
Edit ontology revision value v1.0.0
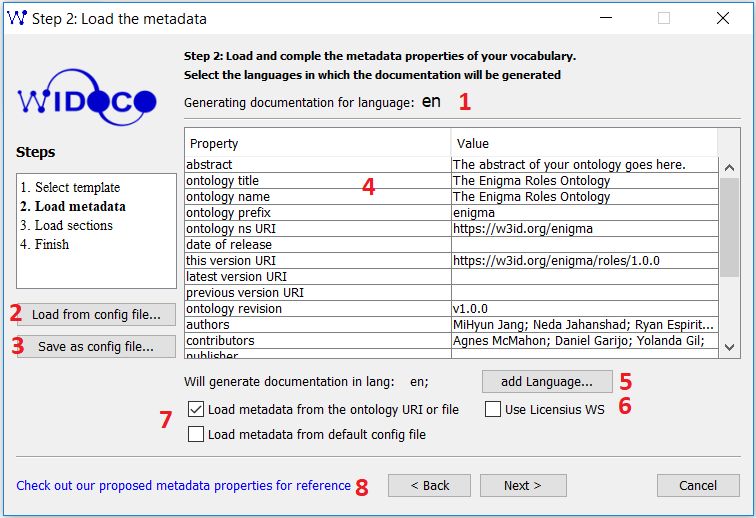(x=584, y=308)
